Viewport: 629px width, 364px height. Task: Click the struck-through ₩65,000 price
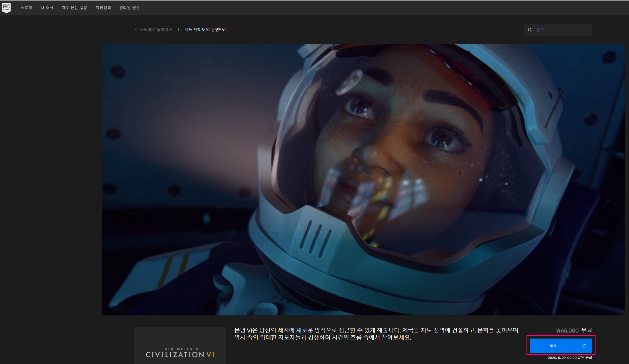[567, 331]
